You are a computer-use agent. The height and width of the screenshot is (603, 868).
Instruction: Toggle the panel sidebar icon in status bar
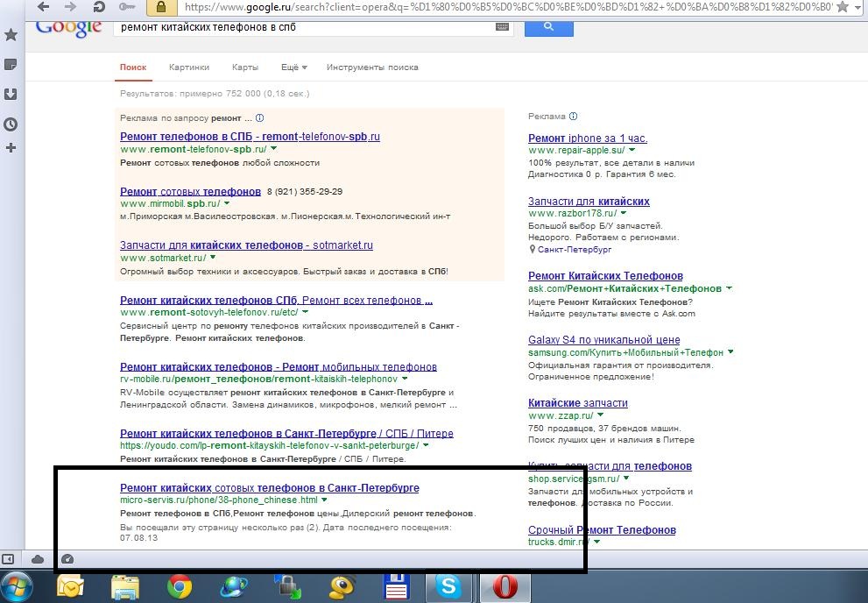coord(8,559)
